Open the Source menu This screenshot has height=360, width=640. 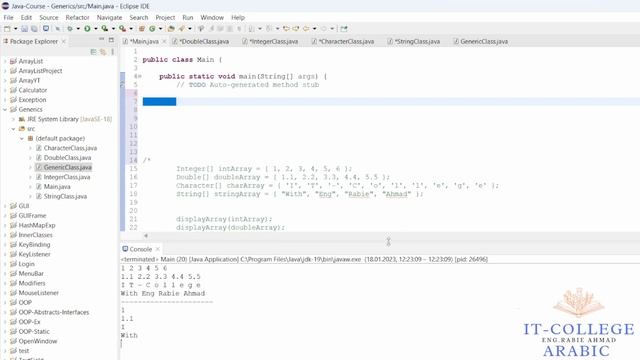pyautogui.click(x=49, y=18)
